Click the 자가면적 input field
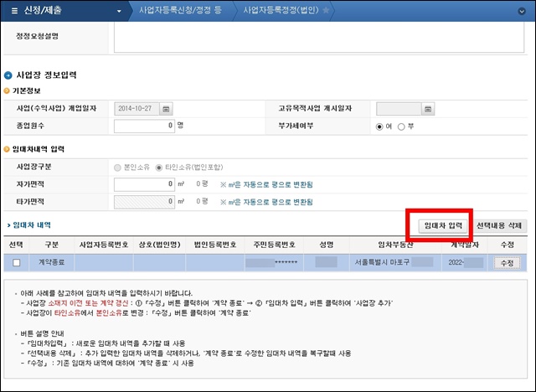This screenshot has width=536, height=392. click(144, 184)
